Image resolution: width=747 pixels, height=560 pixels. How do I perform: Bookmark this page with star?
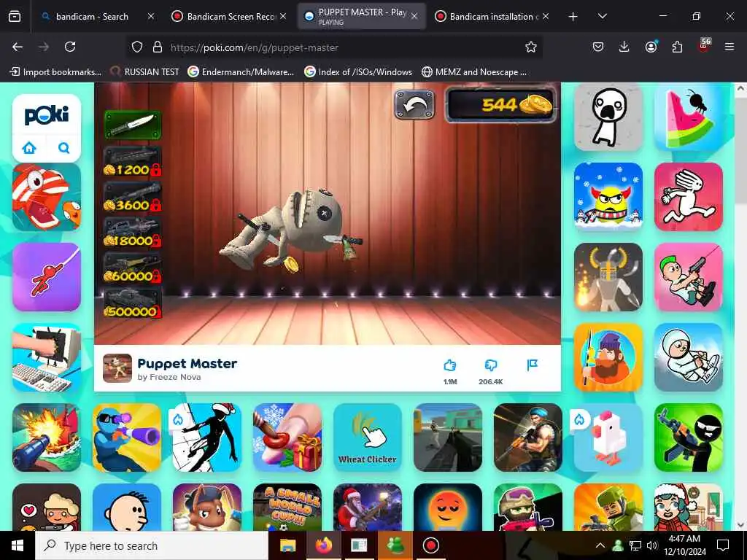pyautogui.click(x=531, y=47)
